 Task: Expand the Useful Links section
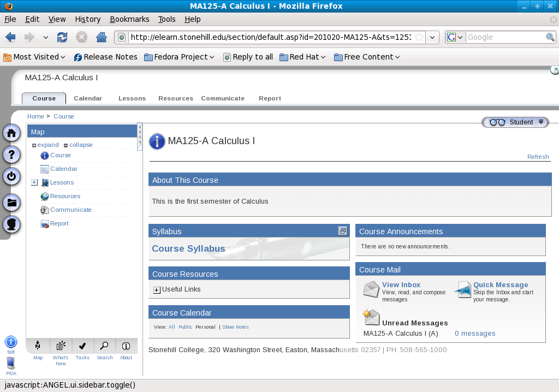157,290
